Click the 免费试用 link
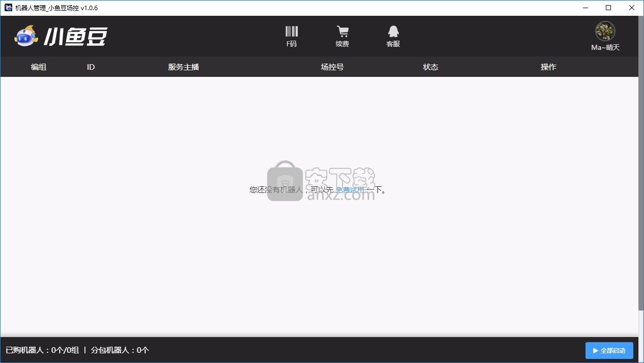The image size is (644, 363). coord(350,190)
